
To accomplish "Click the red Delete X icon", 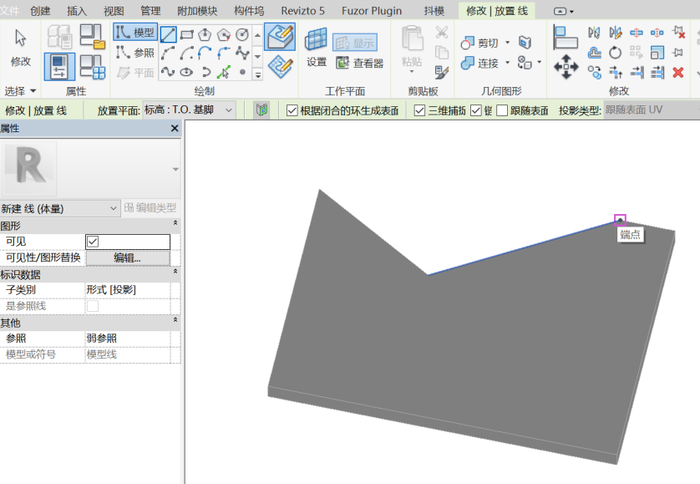I will (x=678, y=71).
